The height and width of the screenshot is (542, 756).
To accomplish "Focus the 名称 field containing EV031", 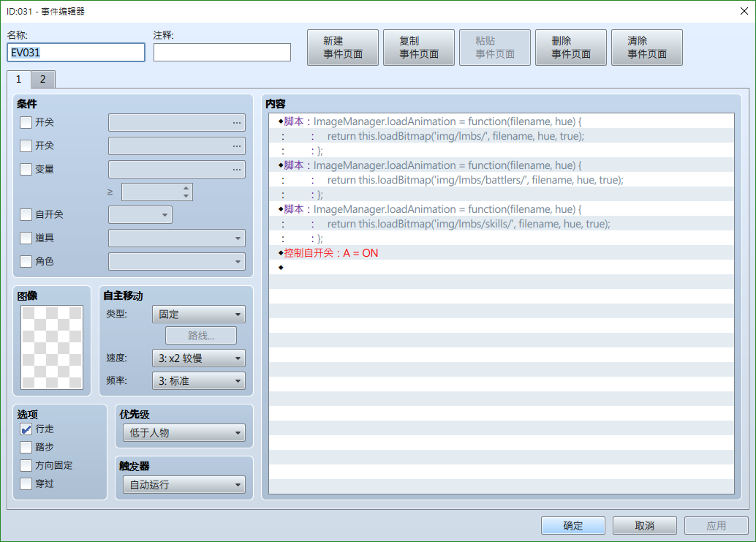I will 76,53.
